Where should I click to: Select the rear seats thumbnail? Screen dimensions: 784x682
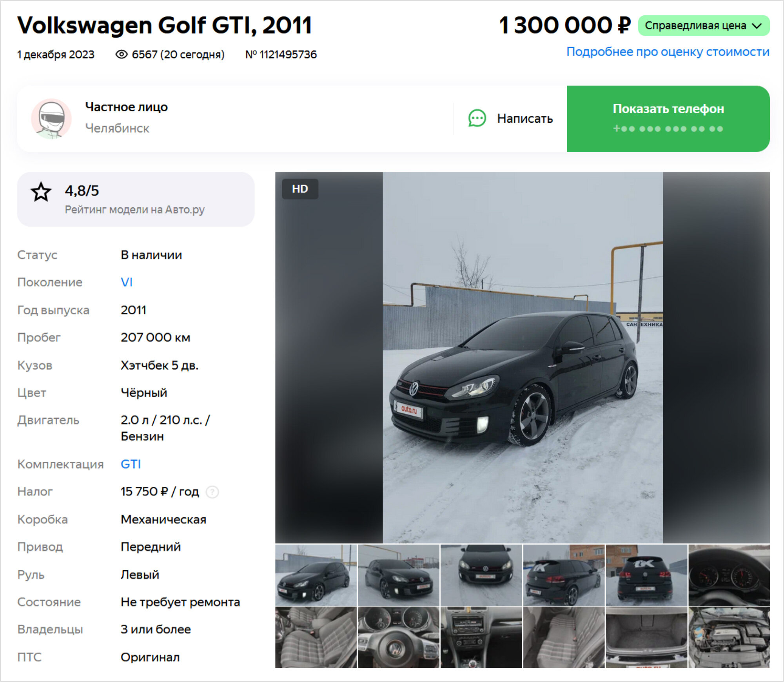point(564,637)
